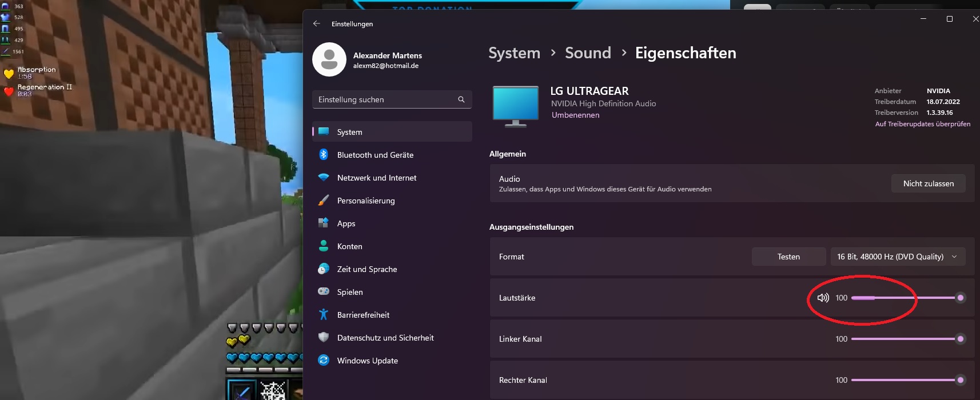Click the Datenschutz shield icon

tap(324, 337)
